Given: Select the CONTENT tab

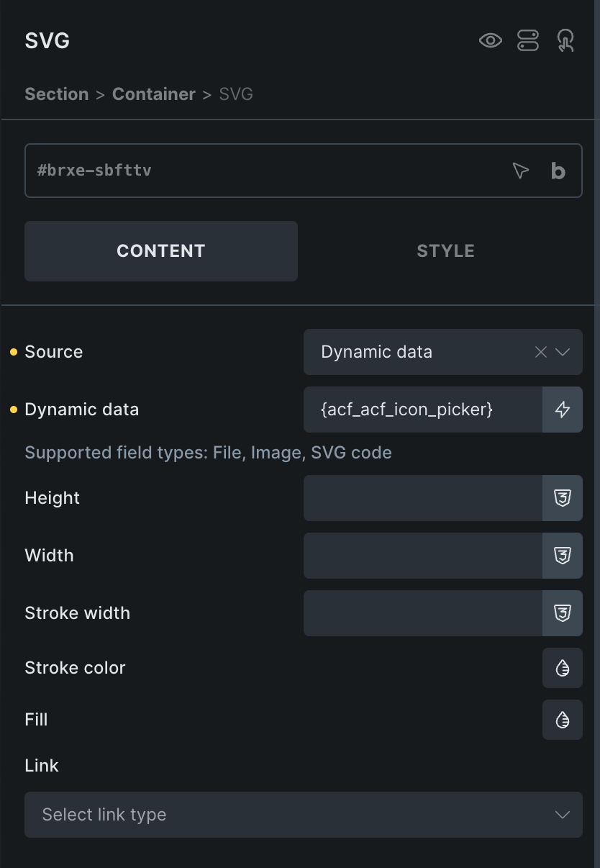Looking at the screenshot, I should pyautogui.click(x=161, y=251).
